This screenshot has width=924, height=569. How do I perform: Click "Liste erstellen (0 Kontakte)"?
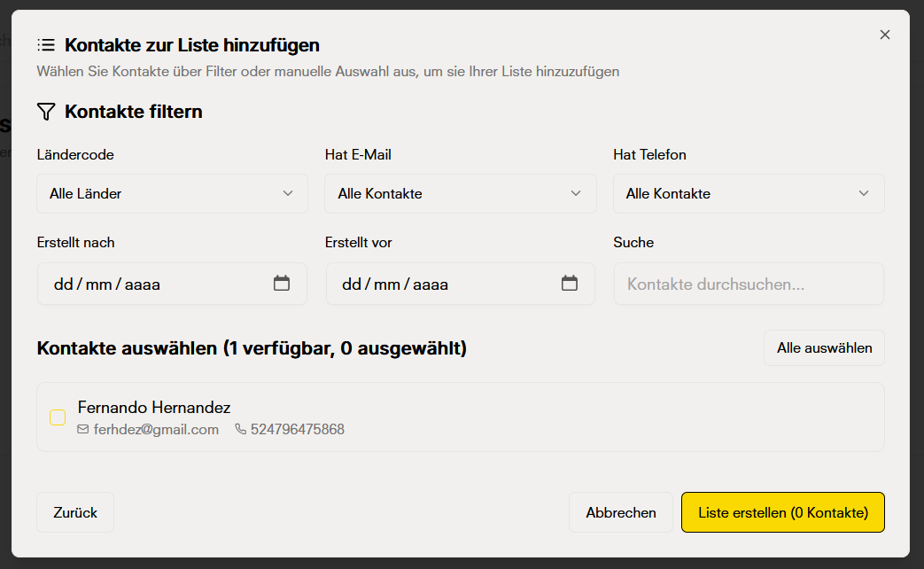click(x=782, y=512)
